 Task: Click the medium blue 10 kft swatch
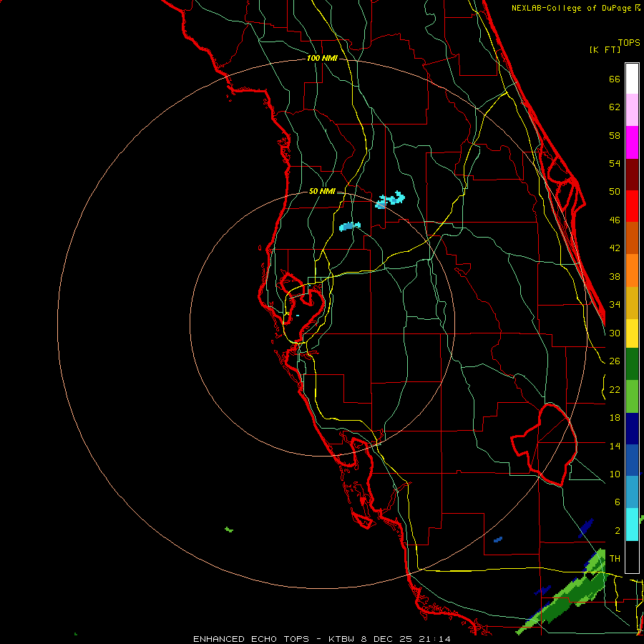point(632,460)
